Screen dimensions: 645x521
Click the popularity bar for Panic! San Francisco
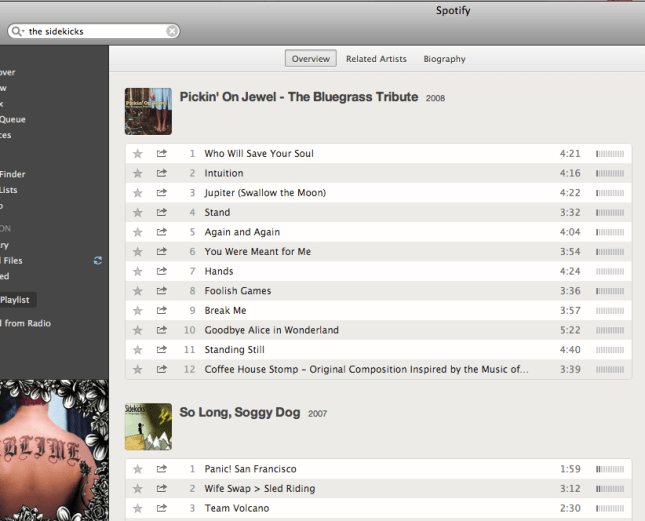(x=610, y=469)
